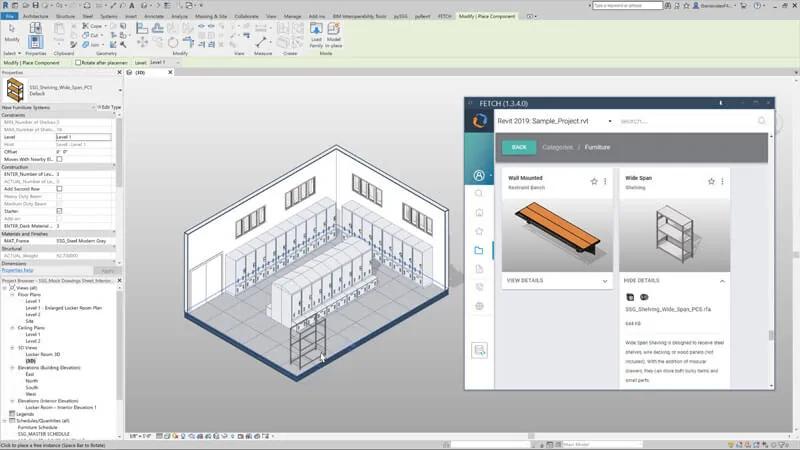The height and width of the screenshot is (450, 800).
Task: Click the Rotate tool icon in Modify panel
Action: [173, 42]
